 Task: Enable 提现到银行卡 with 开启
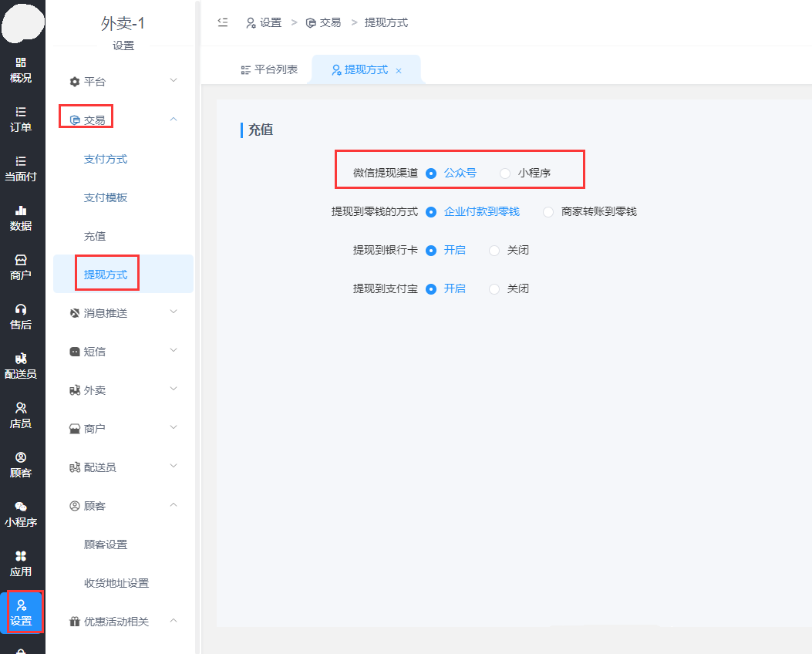point(431,251)
